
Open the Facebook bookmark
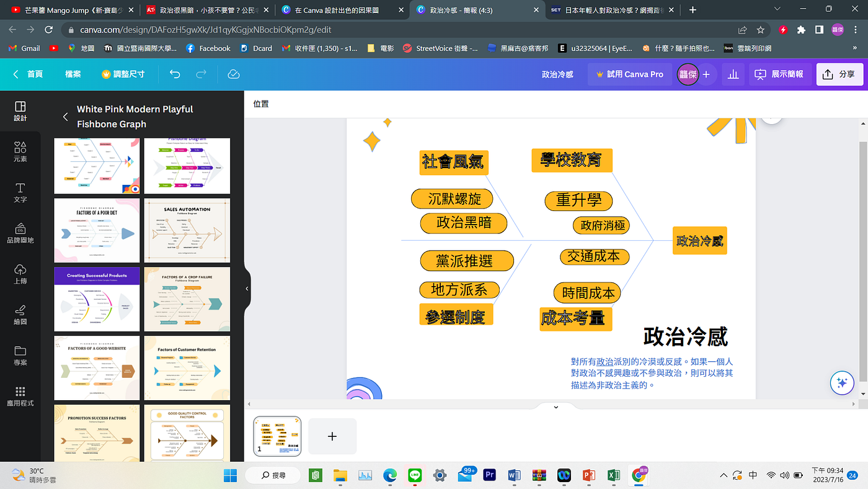pos(208,48)
